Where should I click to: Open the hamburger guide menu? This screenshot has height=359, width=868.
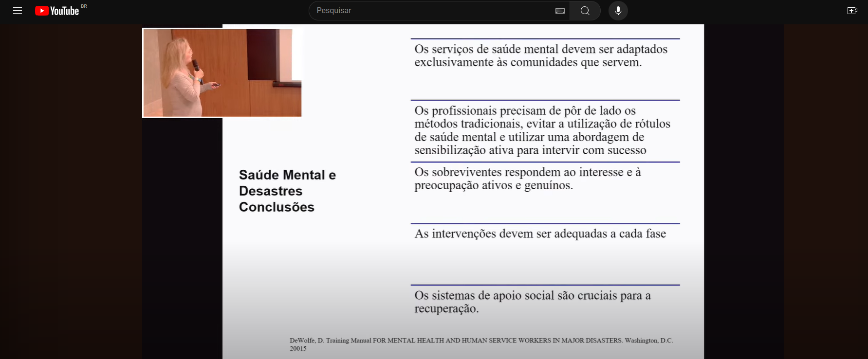pos(18,10)
